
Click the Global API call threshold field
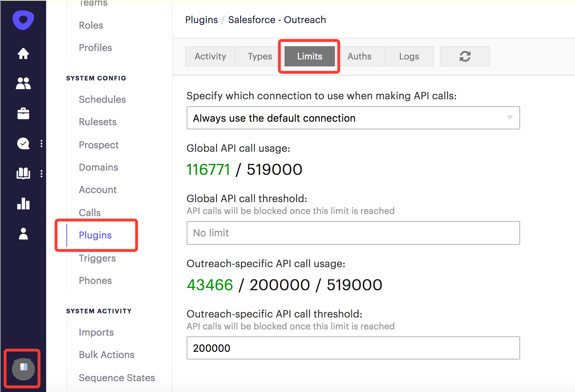tap(353, 233)
